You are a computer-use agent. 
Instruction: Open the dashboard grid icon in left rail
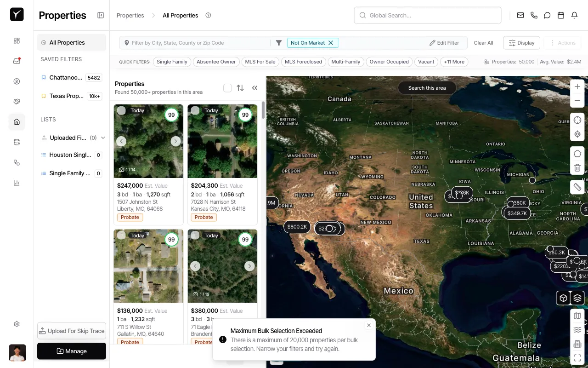coord(17,40)
